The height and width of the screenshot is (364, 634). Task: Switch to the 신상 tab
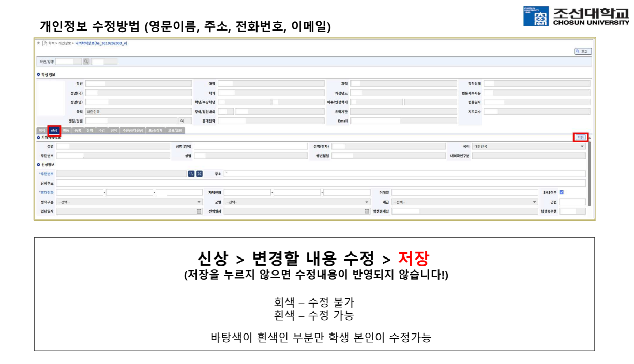point(54,130)
